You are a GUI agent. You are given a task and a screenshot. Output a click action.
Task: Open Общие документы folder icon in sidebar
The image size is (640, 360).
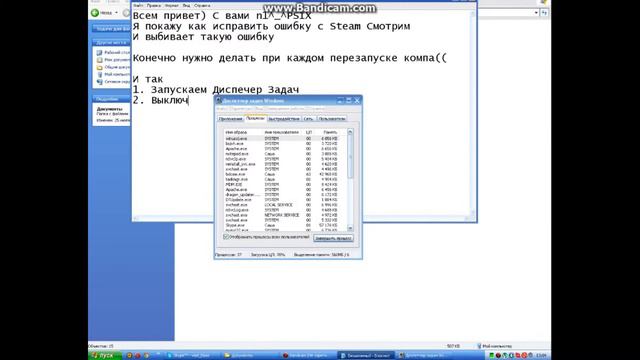[99, 67]
